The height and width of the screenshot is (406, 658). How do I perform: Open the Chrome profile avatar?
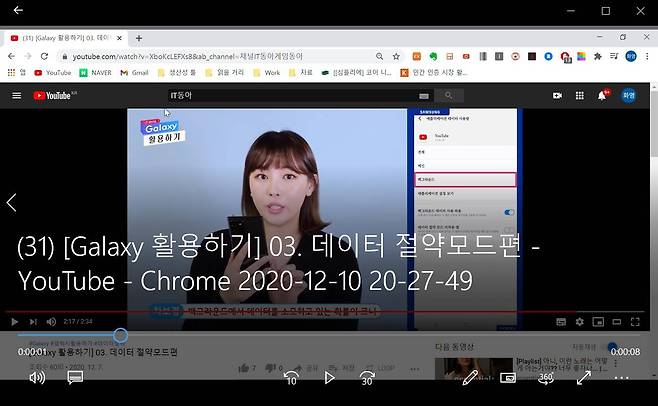(x=631, y=56)
